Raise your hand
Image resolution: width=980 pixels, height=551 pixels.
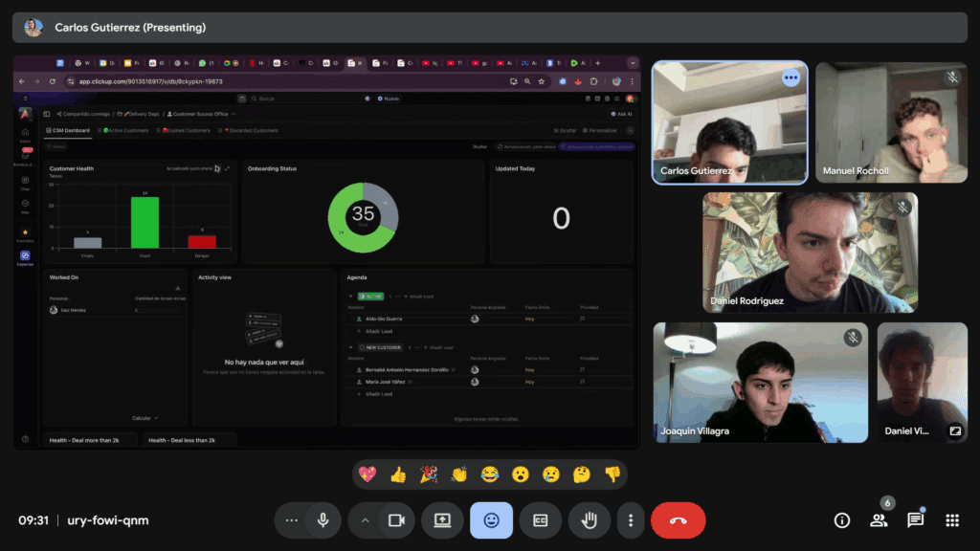click(590, 520)
